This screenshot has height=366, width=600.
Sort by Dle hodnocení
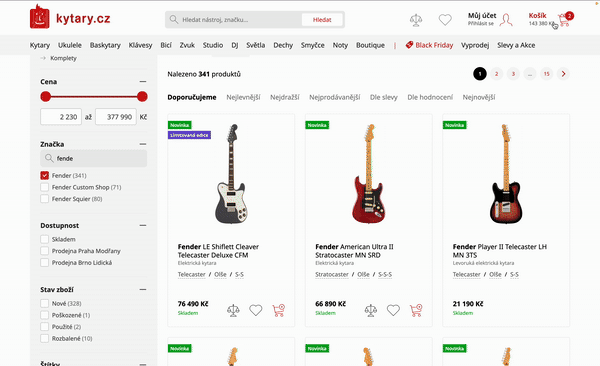pyautogui.click(x=430, y=97)
